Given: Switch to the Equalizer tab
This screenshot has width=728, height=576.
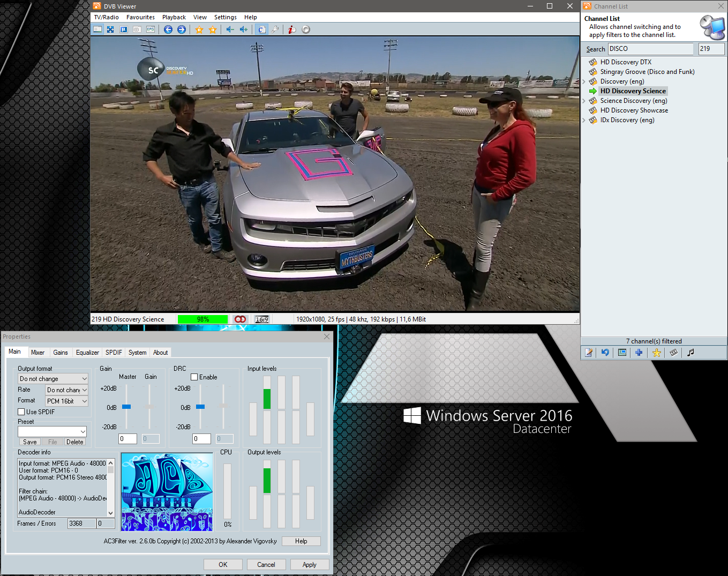Looking at the screenshot, I should 87,353.
